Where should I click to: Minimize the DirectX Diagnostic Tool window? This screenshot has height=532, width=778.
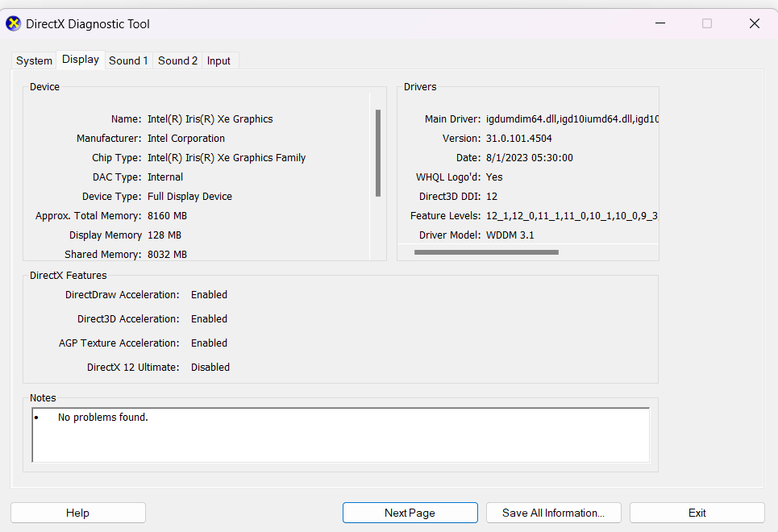pos(660,23)
